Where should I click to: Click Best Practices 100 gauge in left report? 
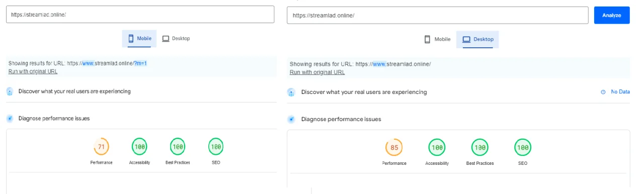178,147
